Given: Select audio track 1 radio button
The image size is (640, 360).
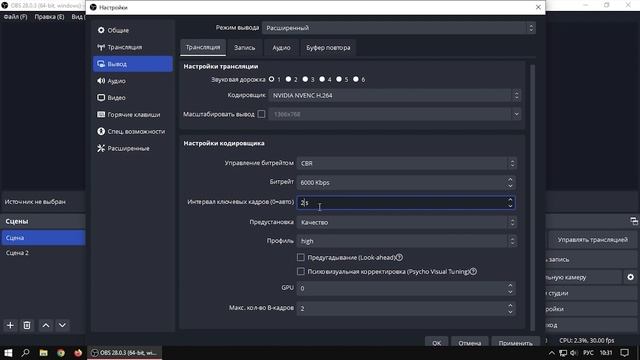Looking at the screenshot, I should coord(271,79).
